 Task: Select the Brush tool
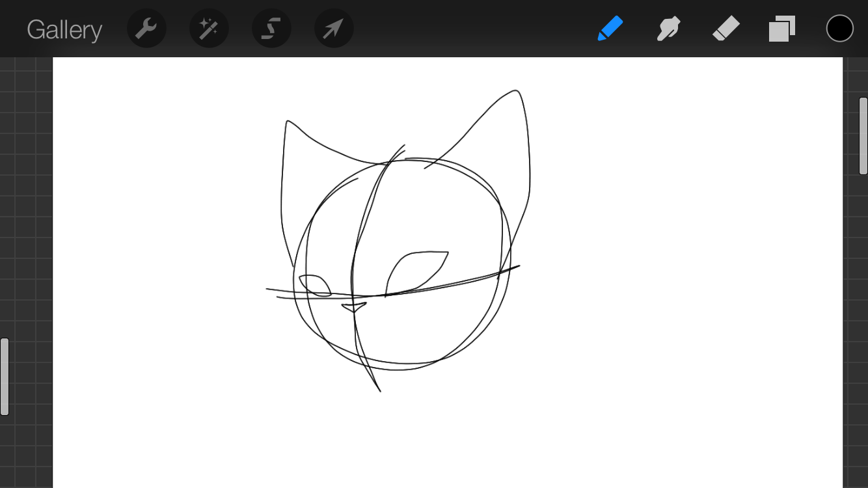coord(610,29)
